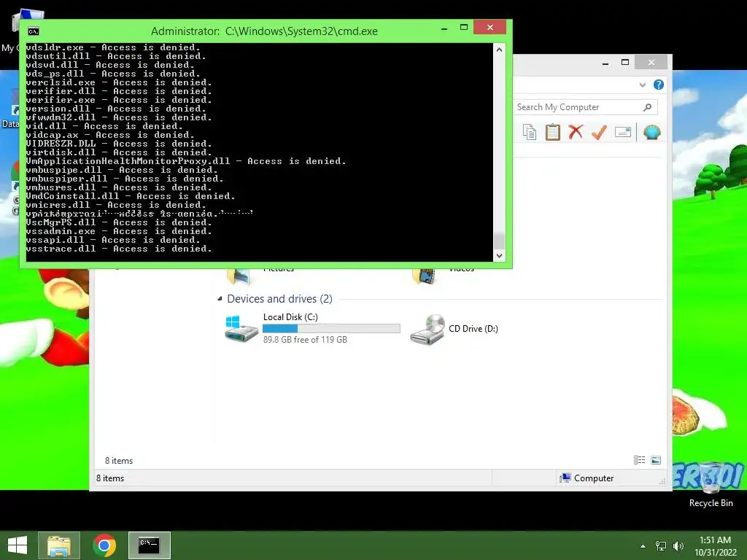Click the Videos folder icon
747x560 pixels.
[x=424, y=276]
